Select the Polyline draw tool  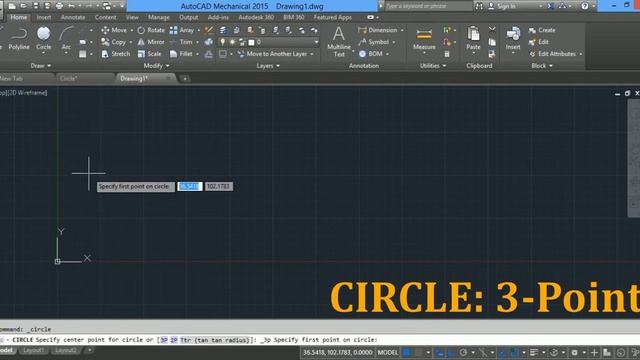(x=19, y=38)
